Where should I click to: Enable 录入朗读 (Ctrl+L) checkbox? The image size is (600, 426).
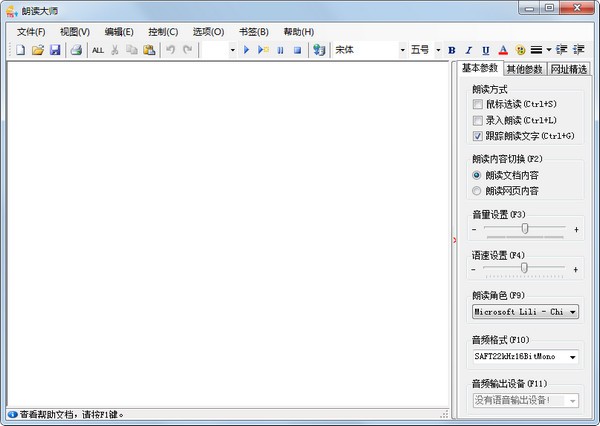(x=478, y=121)
